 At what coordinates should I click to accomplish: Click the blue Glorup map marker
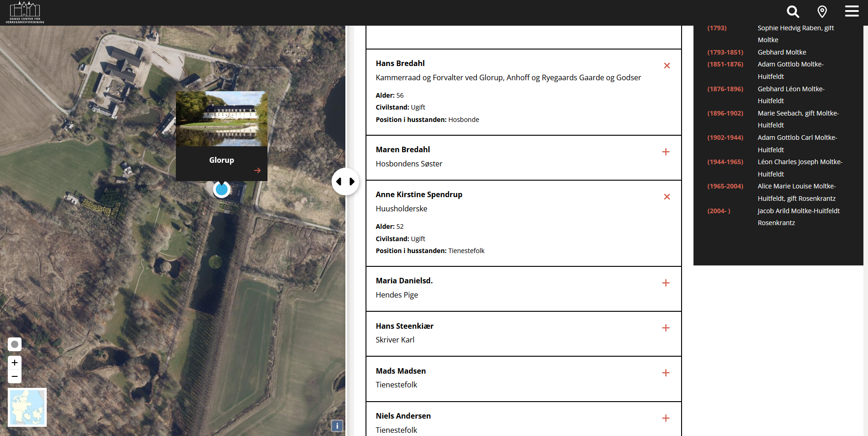click(222, 189)
